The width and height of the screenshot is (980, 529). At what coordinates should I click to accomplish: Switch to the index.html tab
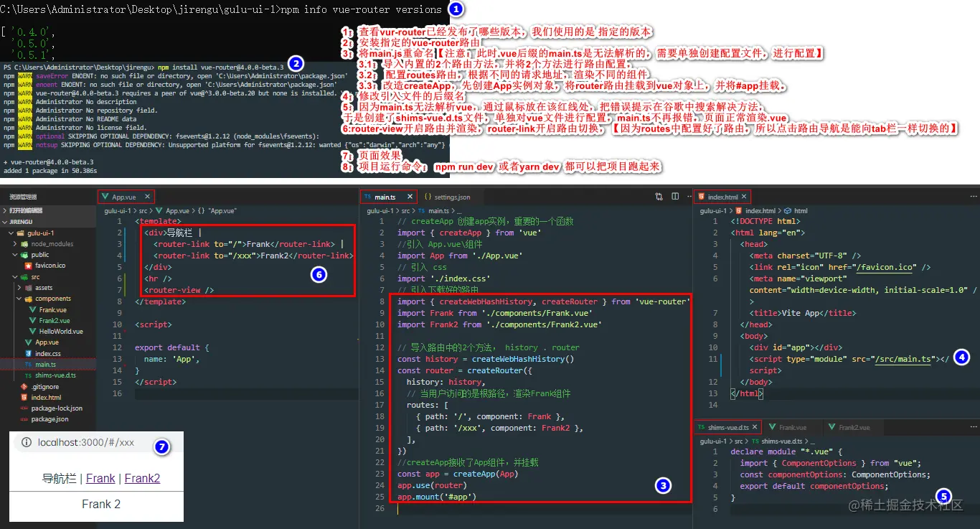coord(722,197)
